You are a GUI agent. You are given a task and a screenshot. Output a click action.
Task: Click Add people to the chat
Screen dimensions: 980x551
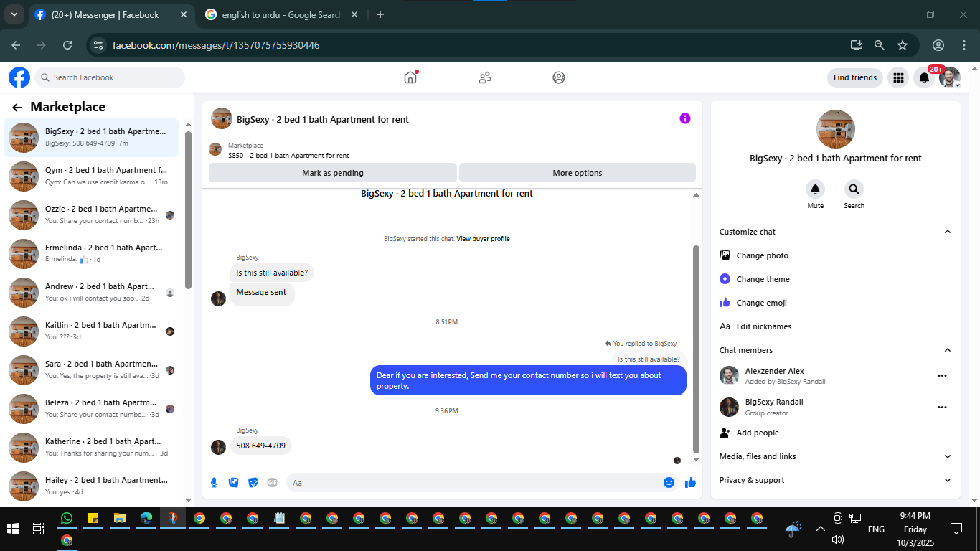(835, 433)
